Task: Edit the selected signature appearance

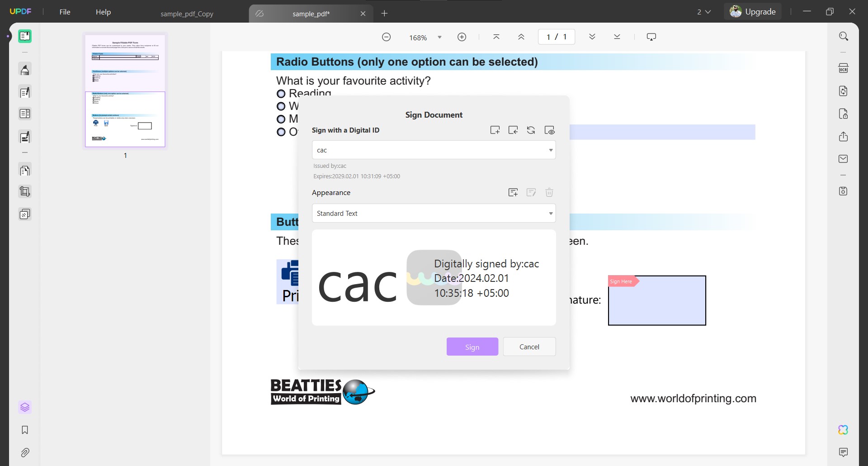Action: click(531, 193)
